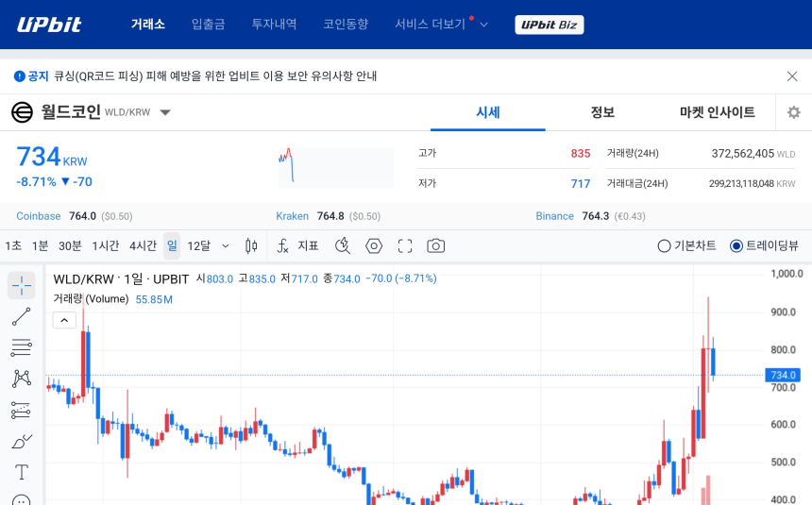
Task: Select the Fibonacci retracement lines tool
Action: coord(21,347)
